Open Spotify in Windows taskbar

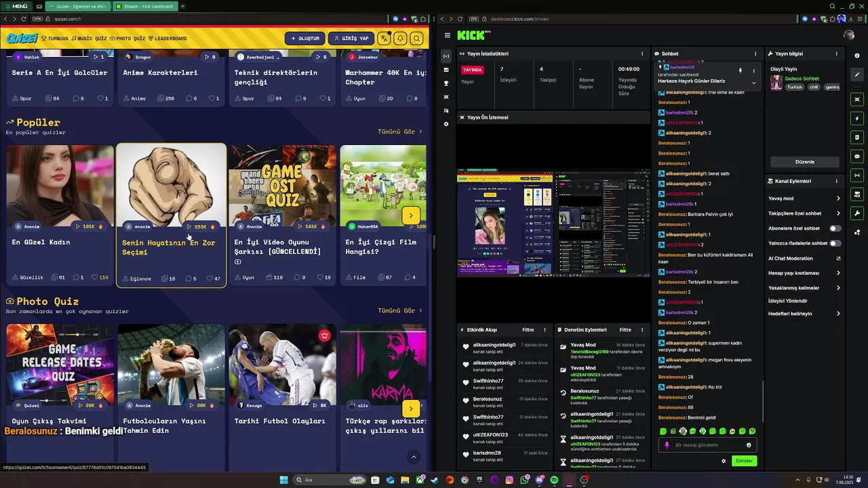tap(554, 480)
